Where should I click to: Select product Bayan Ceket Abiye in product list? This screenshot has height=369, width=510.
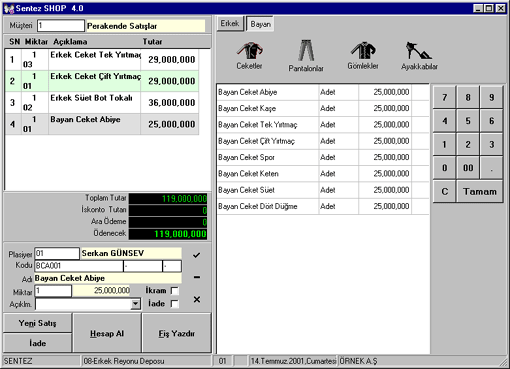coord(323,92)
